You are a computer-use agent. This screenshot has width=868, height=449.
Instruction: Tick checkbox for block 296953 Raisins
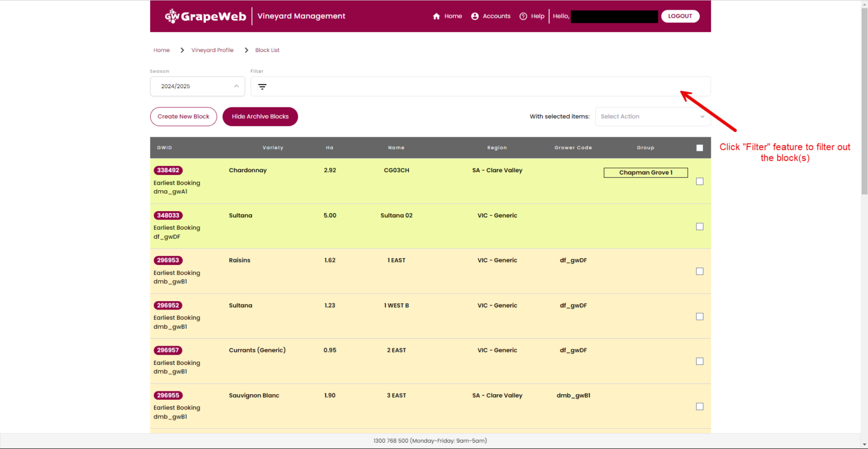(700, 271)
